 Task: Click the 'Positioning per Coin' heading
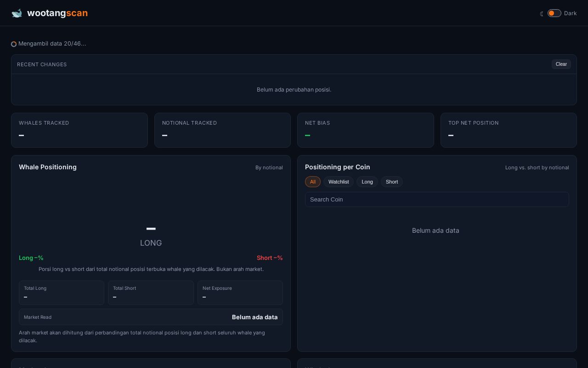(x=338, y=167)
